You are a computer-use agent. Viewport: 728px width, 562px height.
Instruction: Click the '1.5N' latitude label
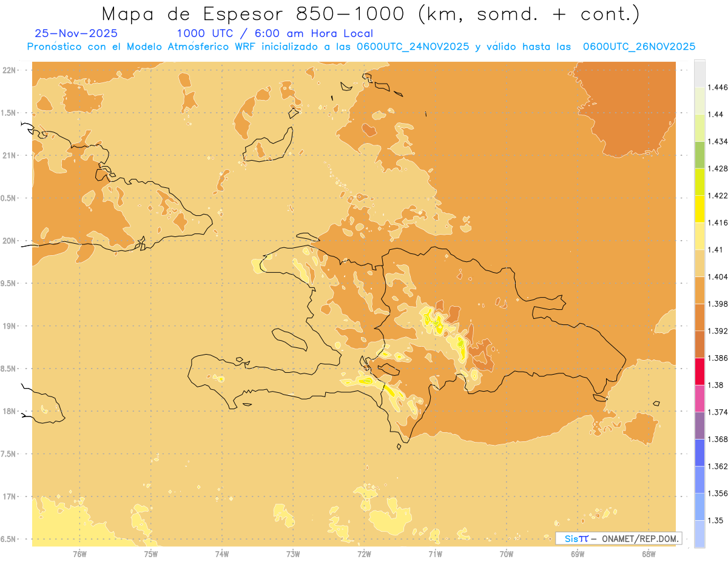(x=9, y=113)
